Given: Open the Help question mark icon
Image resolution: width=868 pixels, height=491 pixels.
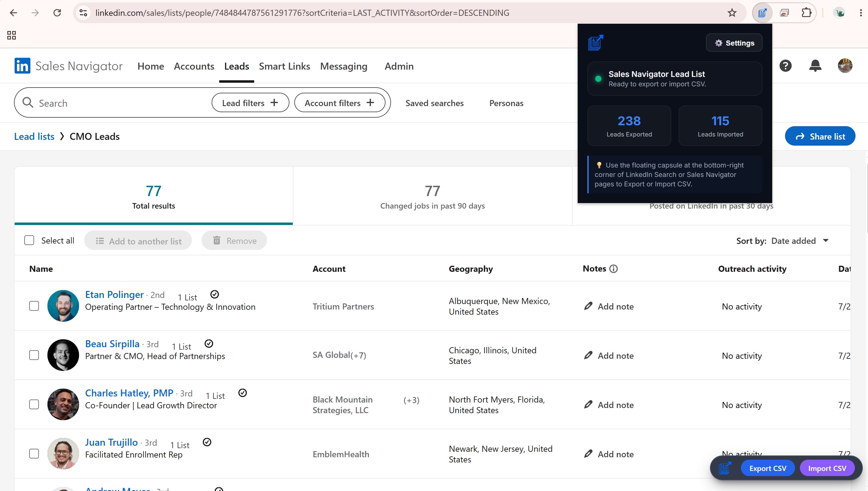Looking at the screenshot, I should pyautogui.click(x=785, y=66).
